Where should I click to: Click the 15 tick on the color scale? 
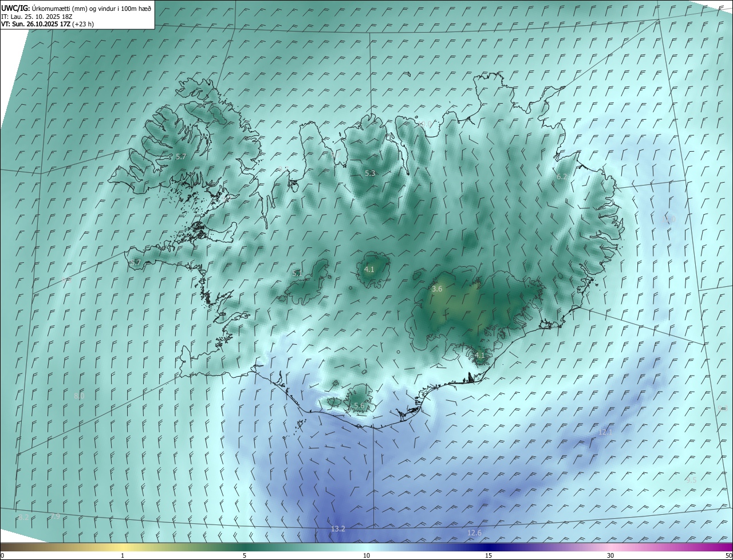coord(488,555)
